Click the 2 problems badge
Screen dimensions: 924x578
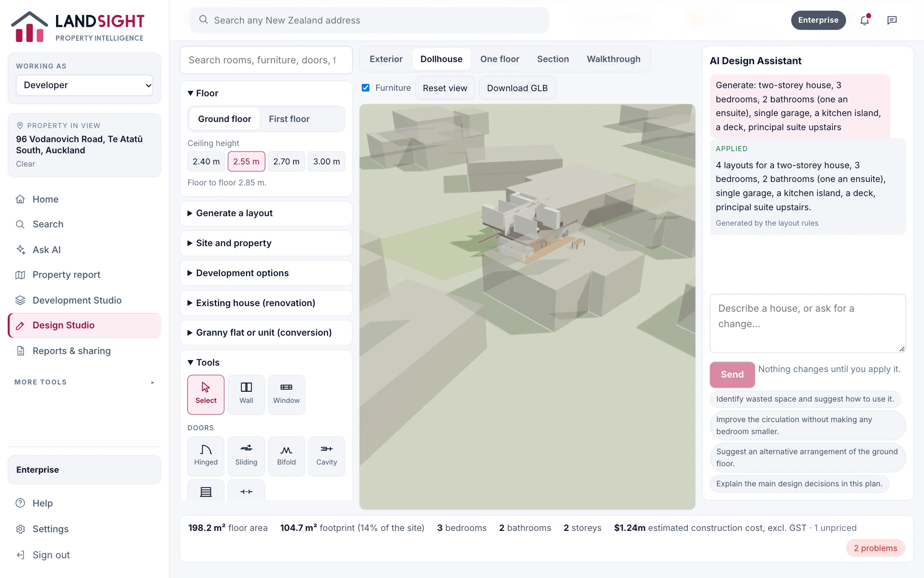click(x=875, y=548)
